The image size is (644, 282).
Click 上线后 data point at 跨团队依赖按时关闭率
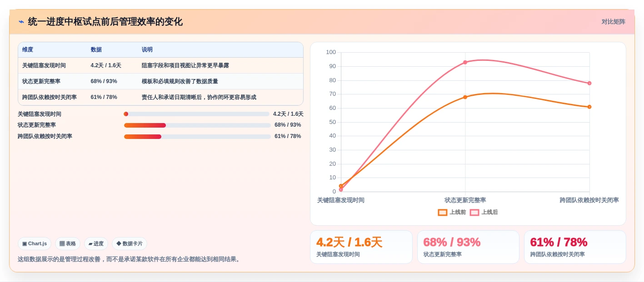589,83
